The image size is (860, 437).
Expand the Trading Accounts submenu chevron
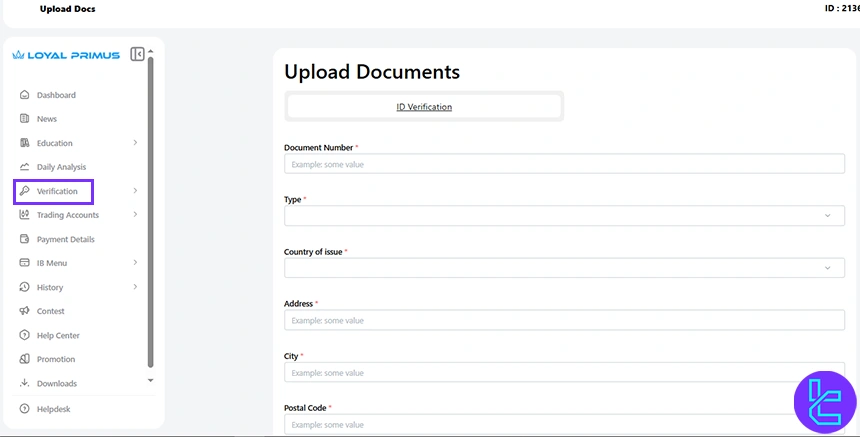click(135, 215)
